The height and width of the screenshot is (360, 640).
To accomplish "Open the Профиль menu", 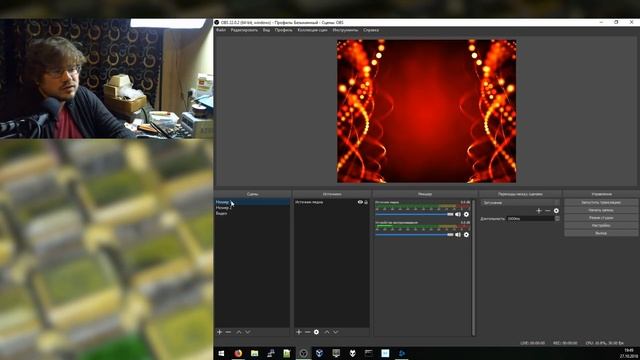I will (x=284, y=30).
